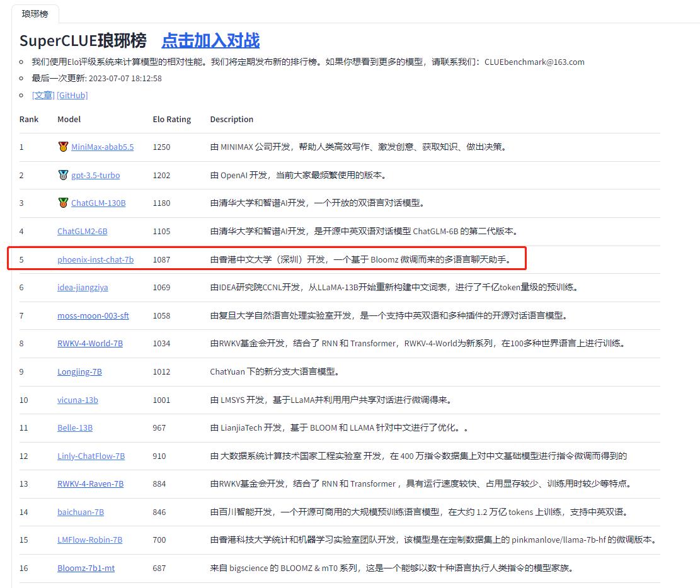Click the Elo rating 910
700x588 pixels.
[159, 456]
